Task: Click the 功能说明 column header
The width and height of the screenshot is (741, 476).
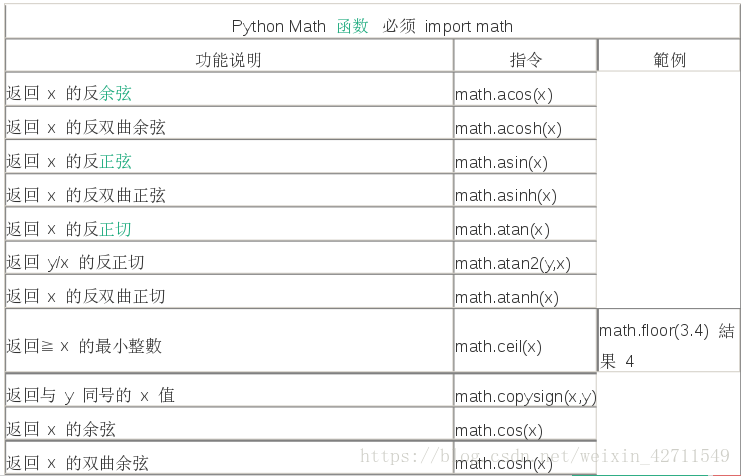Action: pyautogui.click(x=228, y=60)
